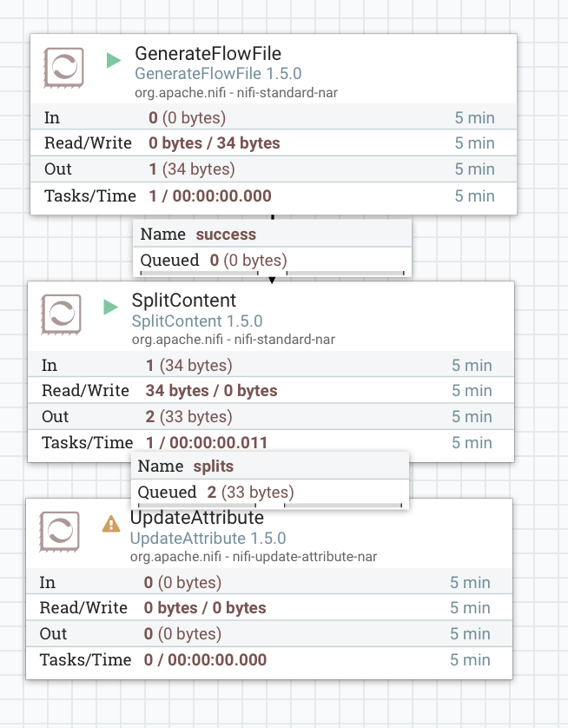The height and width of the screenshot is (728, 568).
Task: Click UpdateAttribute Out value 0 (0 bytes)
Action: (182, 634)
